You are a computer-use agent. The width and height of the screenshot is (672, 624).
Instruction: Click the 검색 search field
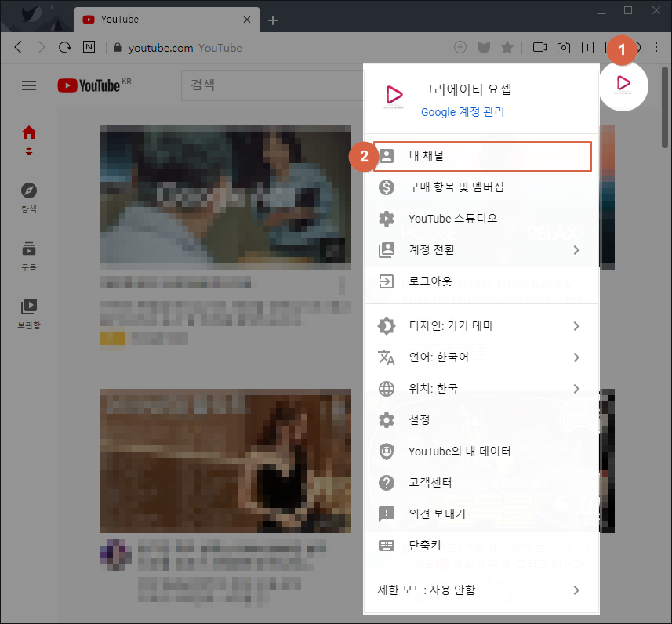(272, 85)
